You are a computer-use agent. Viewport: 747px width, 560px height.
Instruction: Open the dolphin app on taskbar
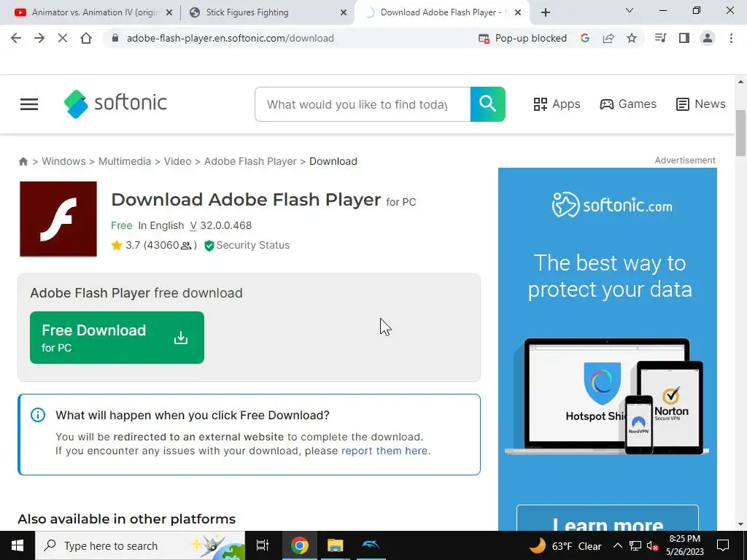(371, 545)
